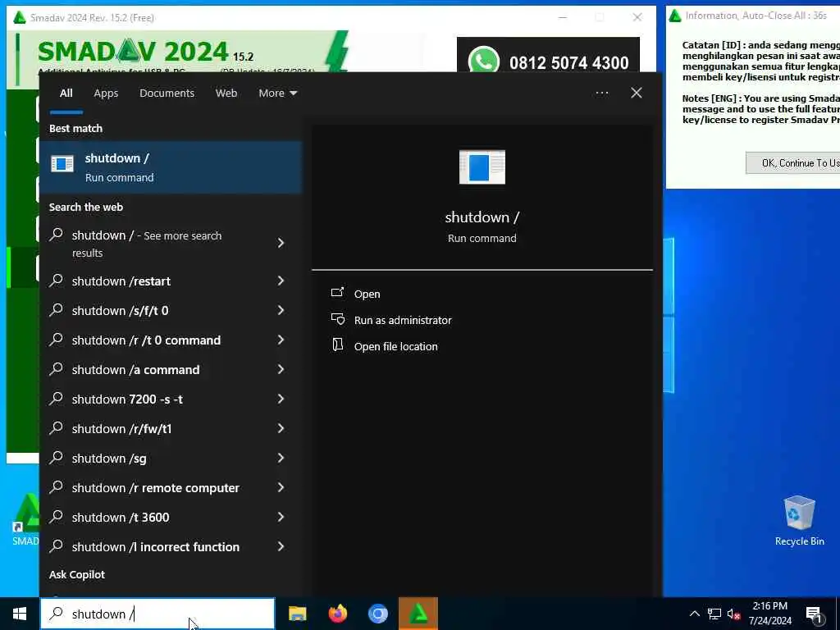Screen dimensions: 840x630
Task: Click the large Run command preview icon
Action: [x=482, y=167]
